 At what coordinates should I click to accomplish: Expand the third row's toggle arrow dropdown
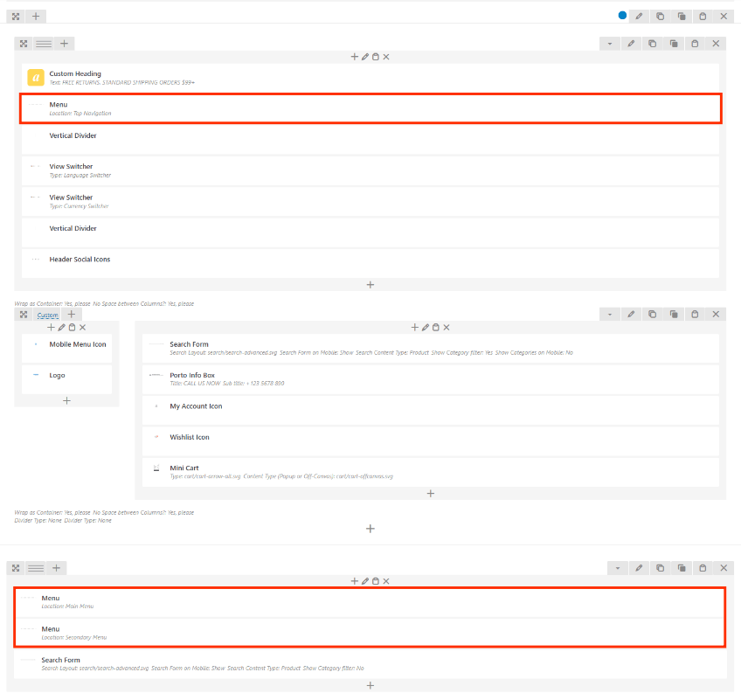click(x=618, y=568)
